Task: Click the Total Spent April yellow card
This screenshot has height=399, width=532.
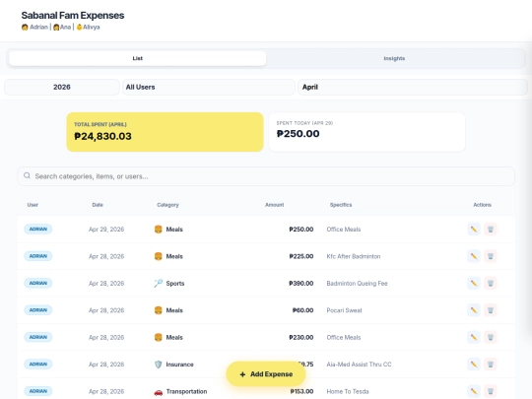Action: (x=165, y=132)
